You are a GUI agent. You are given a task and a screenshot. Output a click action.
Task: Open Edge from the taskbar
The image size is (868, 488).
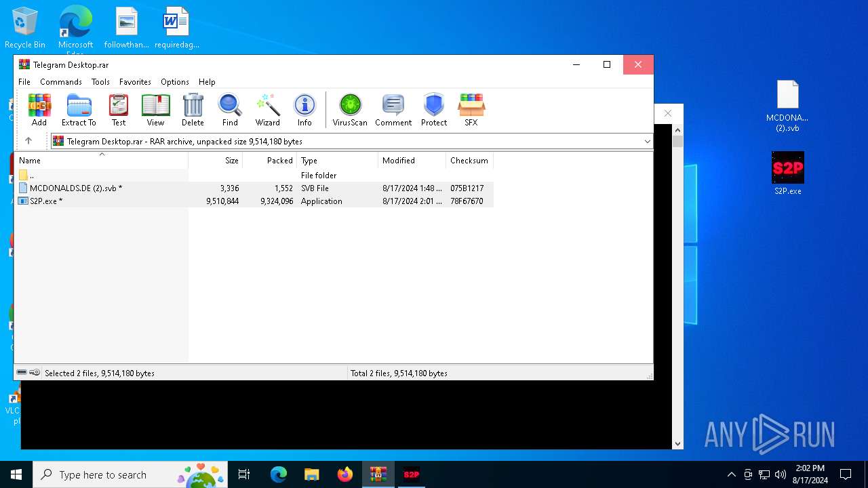click(x=279, y=474)
